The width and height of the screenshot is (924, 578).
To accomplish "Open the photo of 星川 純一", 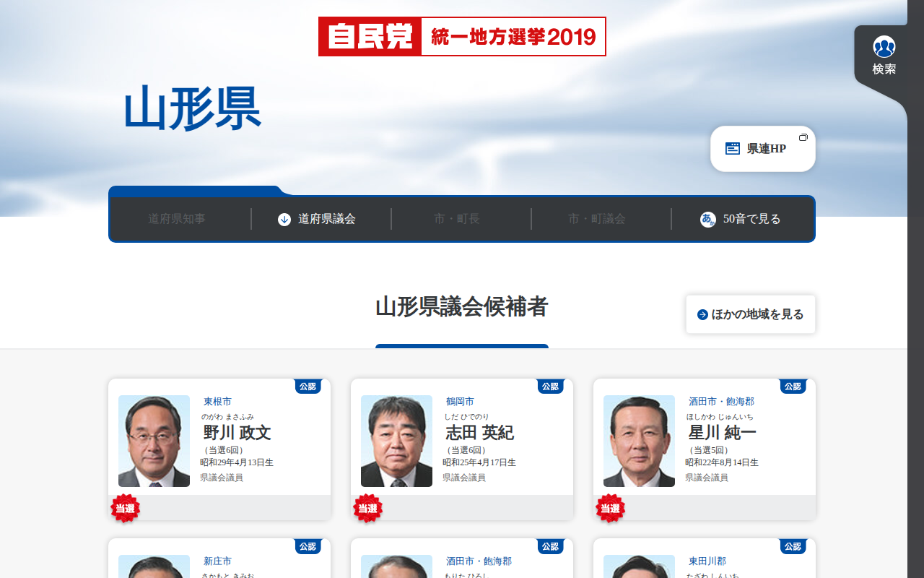I will click(x=639, y=441).
